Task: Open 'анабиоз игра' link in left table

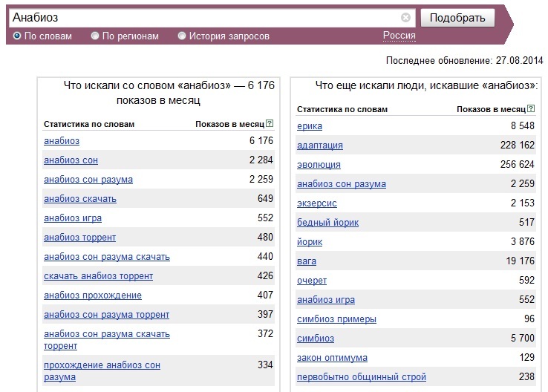Action: (73, 218)
